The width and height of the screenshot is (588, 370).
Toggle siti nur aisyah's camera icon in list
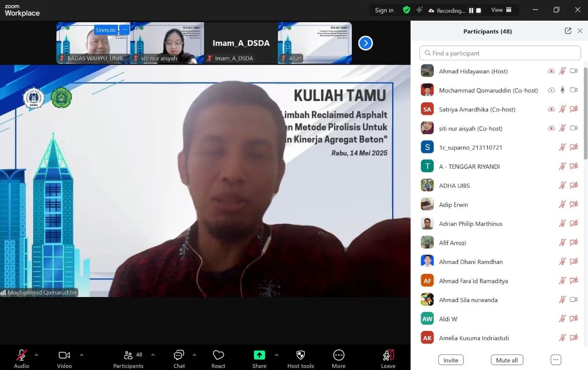[574, 128]
